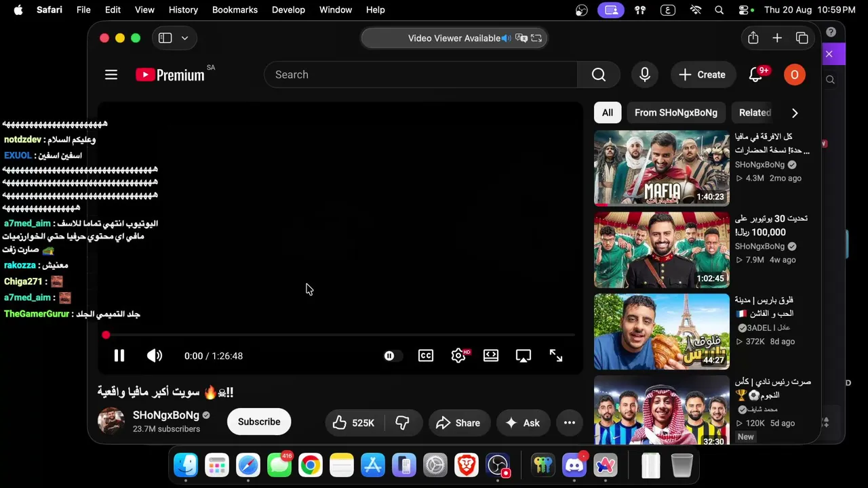Click the Video Viewer Available address bar
The image size is (868, 488).
pos(454,38)
